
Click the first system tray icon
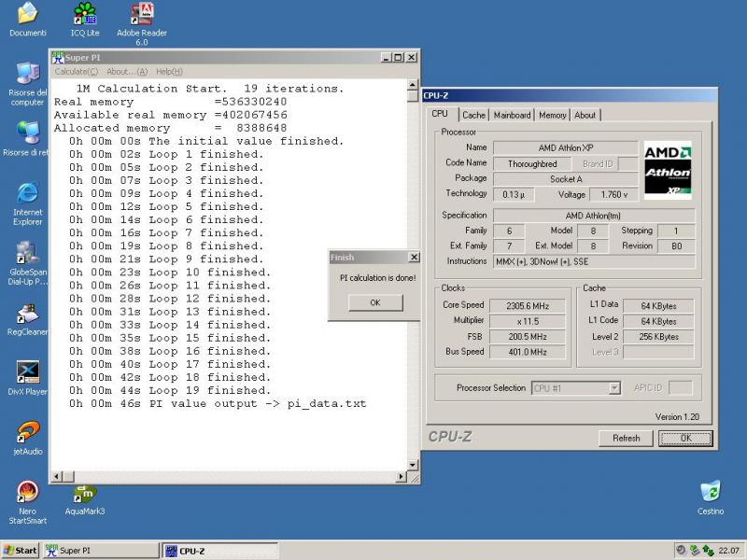[682, 551]
